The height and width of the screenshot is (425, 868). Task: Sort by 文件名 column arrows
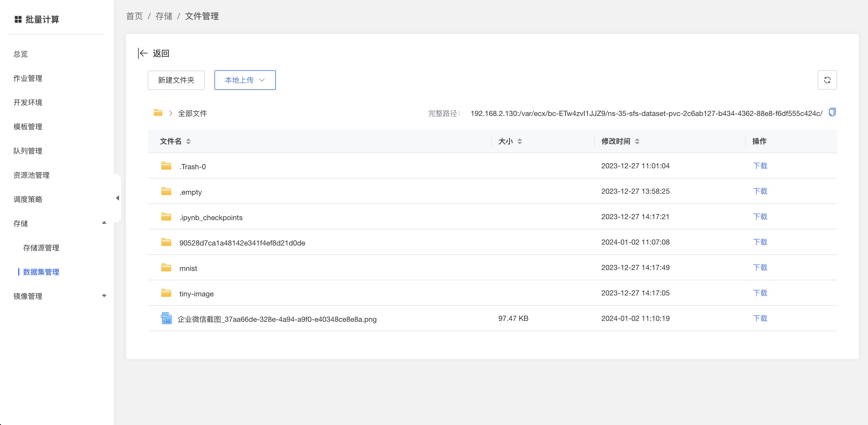[188, 141]
